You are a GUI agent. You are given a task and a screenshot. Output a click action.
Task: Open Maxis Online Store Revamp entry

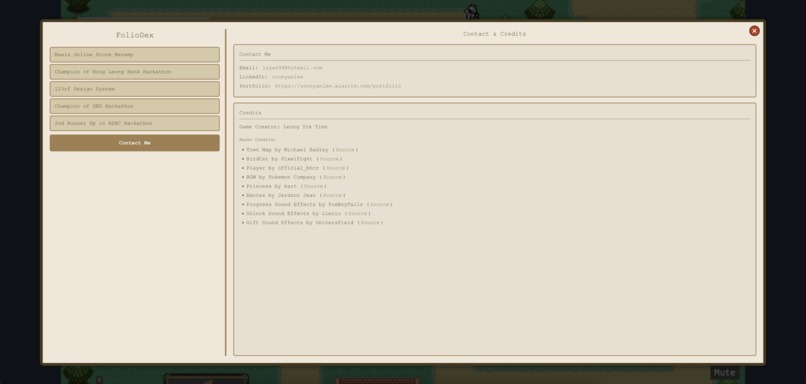(x=135, y=54)
